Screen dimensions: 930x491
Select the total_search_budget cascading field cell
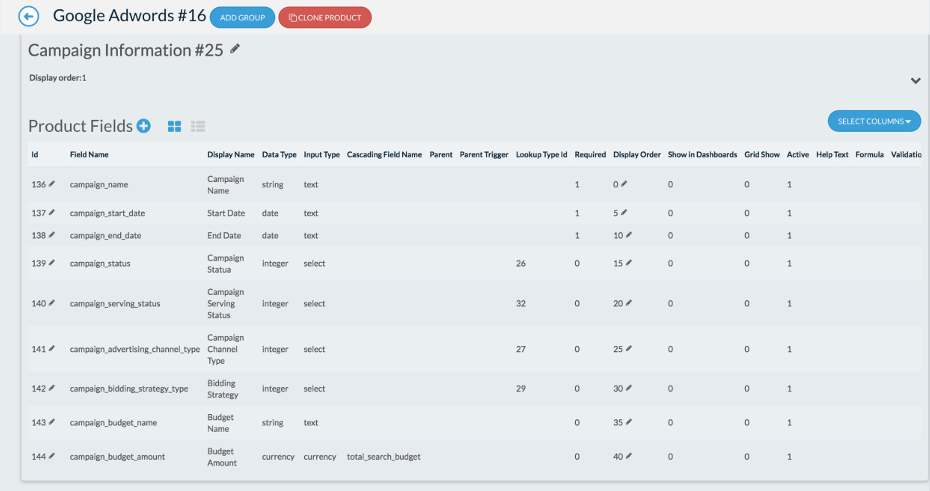(x=384, y=457)
